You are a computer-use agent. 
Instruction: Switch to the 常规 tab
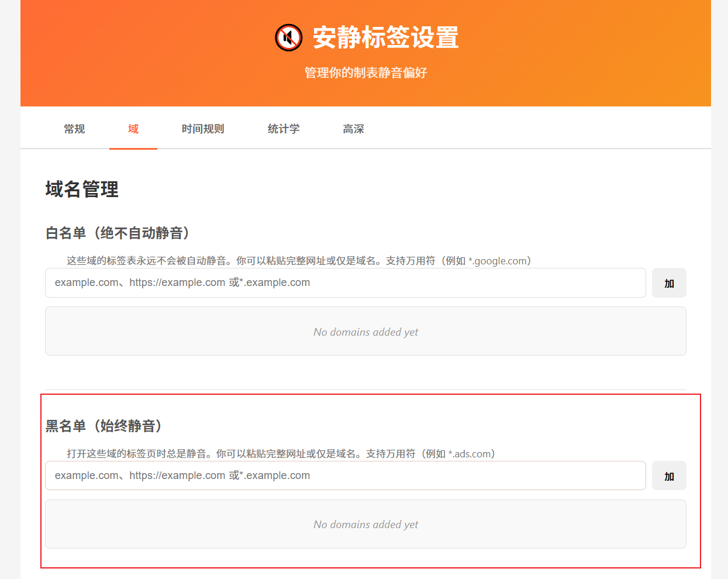[x=74, y=129]
